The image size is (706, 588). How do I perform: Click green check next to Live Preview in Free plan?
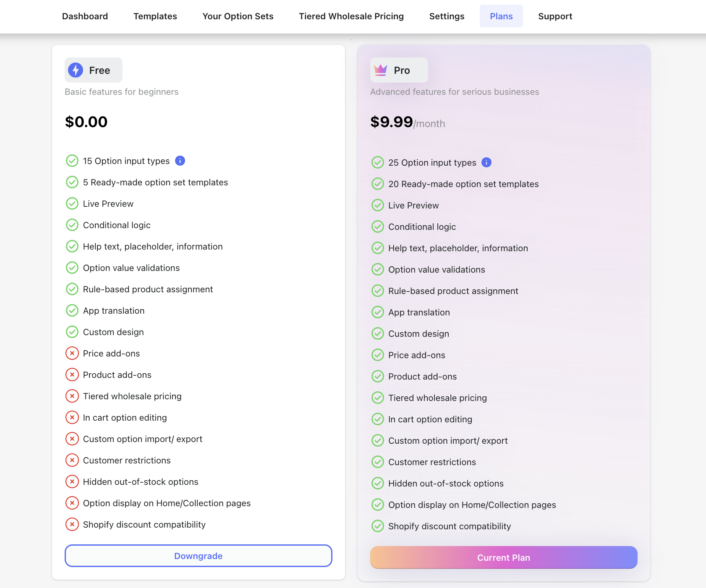(72, 203)
